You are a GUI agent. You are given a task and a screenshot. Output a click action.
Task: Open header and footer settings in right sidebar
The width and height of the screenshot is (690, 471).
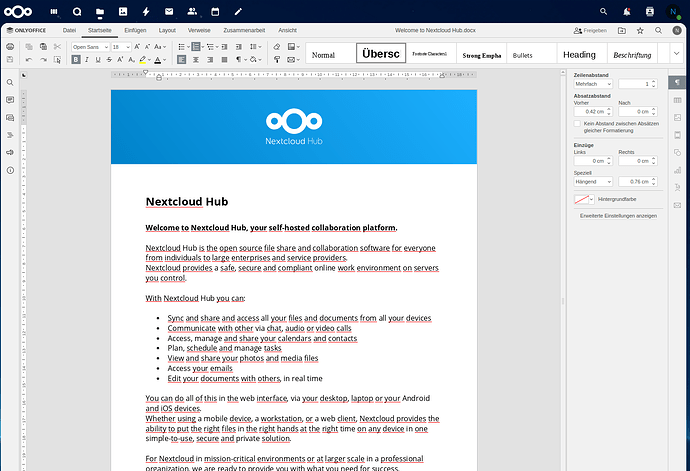coord(677,135)
